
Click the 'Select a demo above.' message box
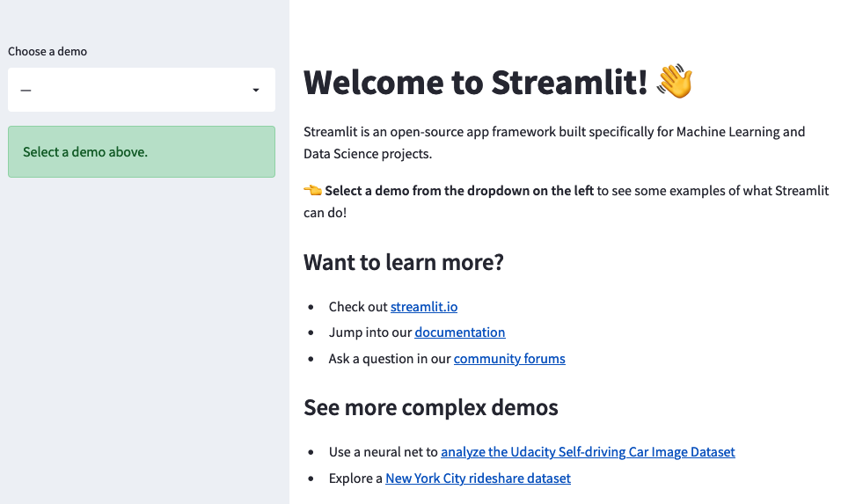pyautogui.click(x=142, y=152)
